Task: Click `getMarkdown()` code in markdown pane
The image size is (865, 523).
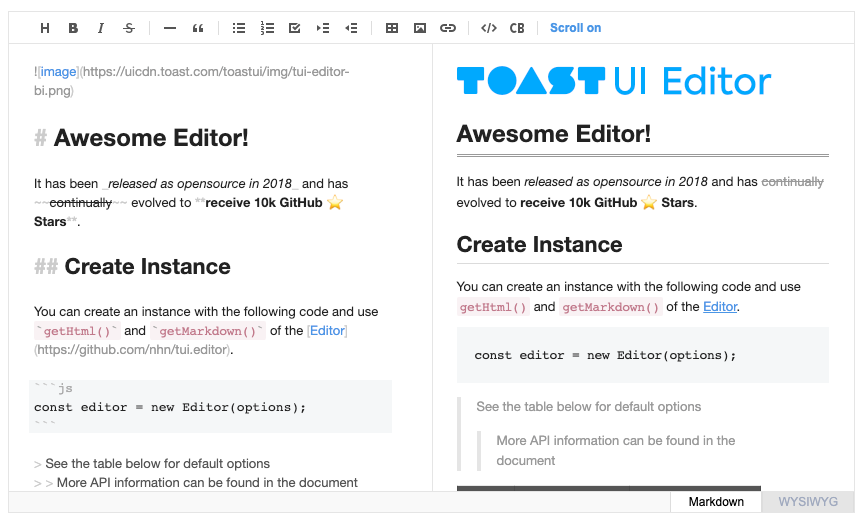Action: (x=208, y=331)
